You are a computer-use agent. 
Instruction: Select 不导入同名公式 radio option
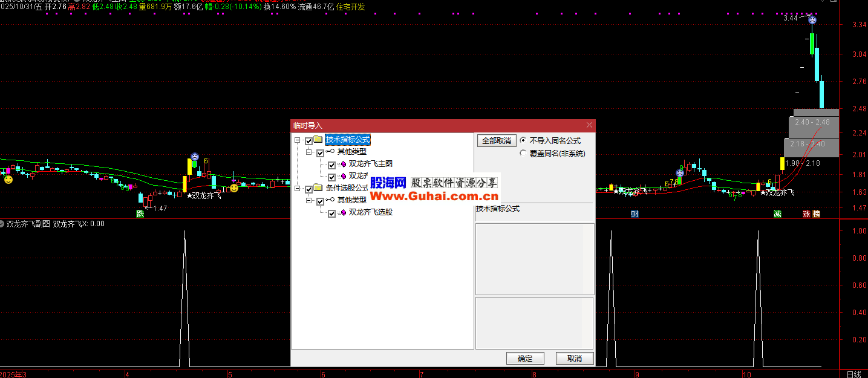(x=523, y=140)
